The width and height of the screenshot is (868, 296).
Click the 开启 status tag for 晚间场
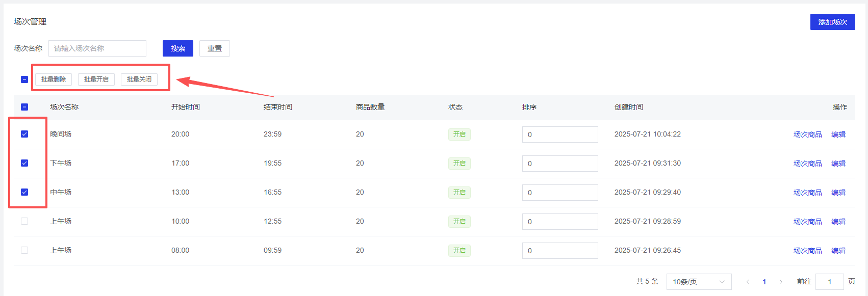coord(459,134)
